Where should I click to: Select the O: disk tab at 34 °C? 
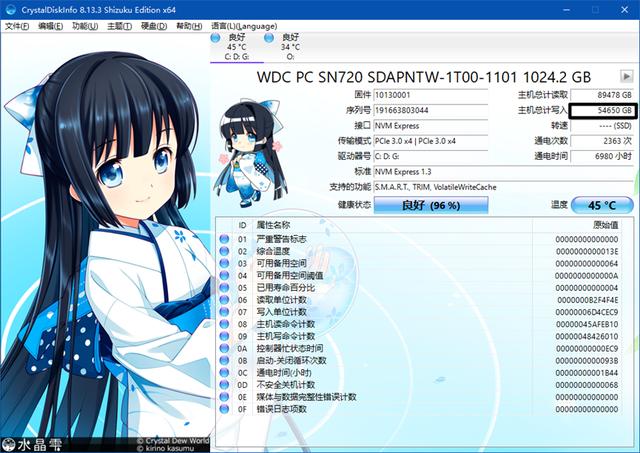290,47
